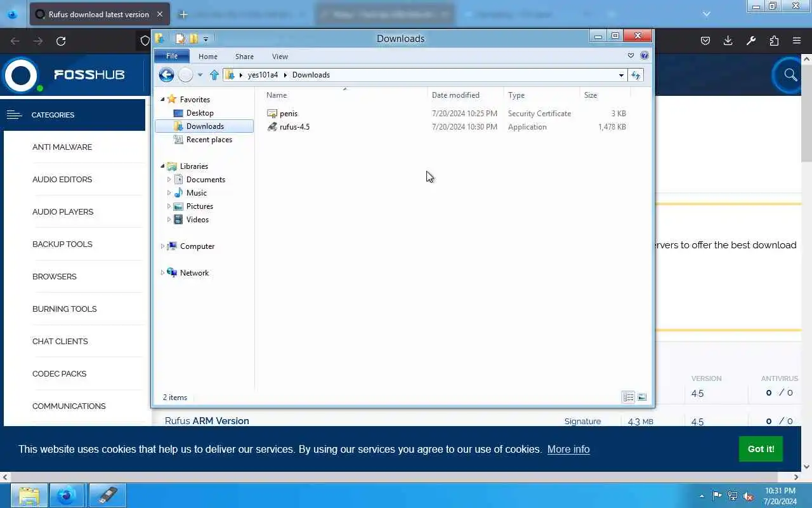Open the Firefox hamburger application menu
This screenshot has height=508, width=812.
[797, 41]
